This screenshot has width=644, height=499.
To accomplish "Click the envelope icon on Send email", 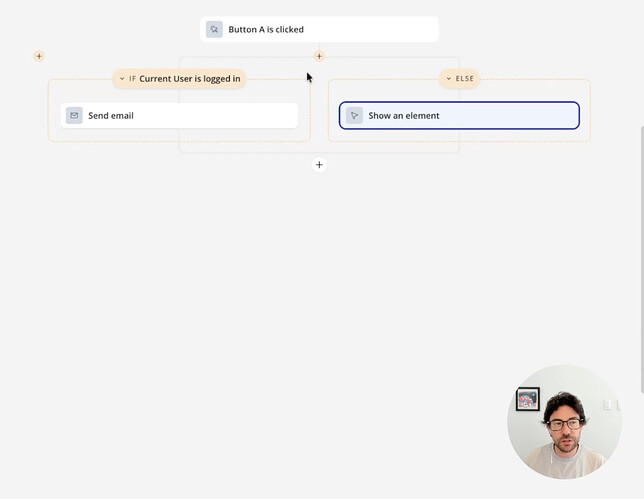I will tap(74, 115).
